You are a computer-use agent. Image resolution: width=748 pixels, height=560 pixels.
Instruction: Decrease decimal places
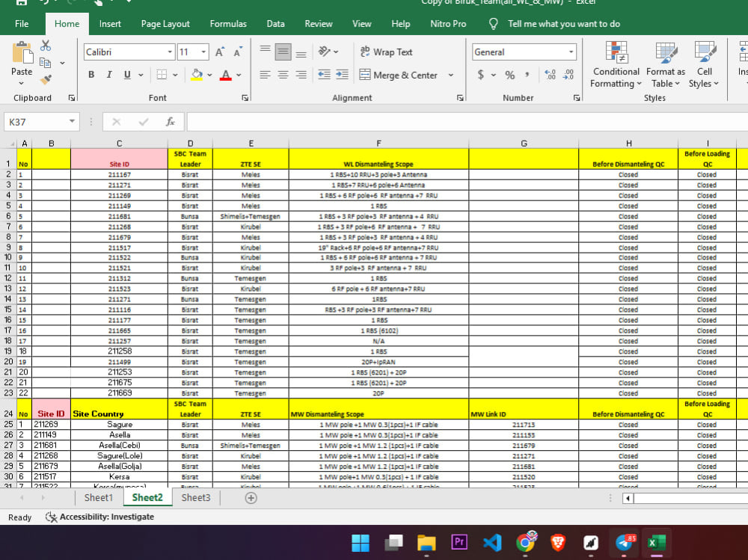[x=568, y=75]
